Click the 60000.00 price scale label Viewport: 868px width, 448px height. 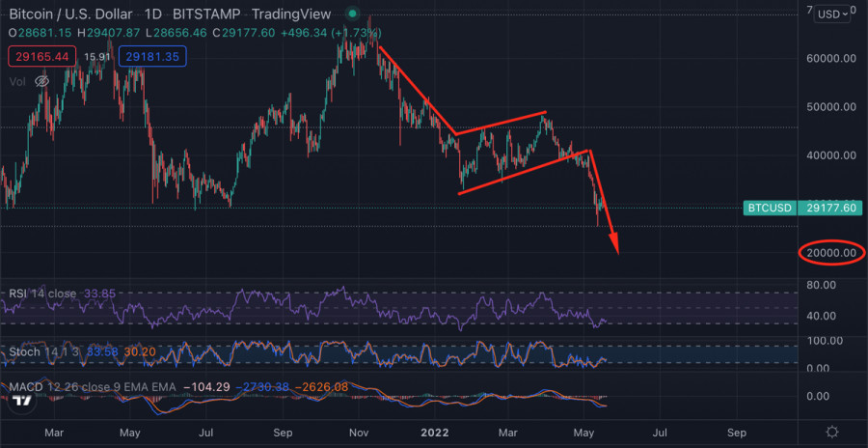click(x=830, y=57)
